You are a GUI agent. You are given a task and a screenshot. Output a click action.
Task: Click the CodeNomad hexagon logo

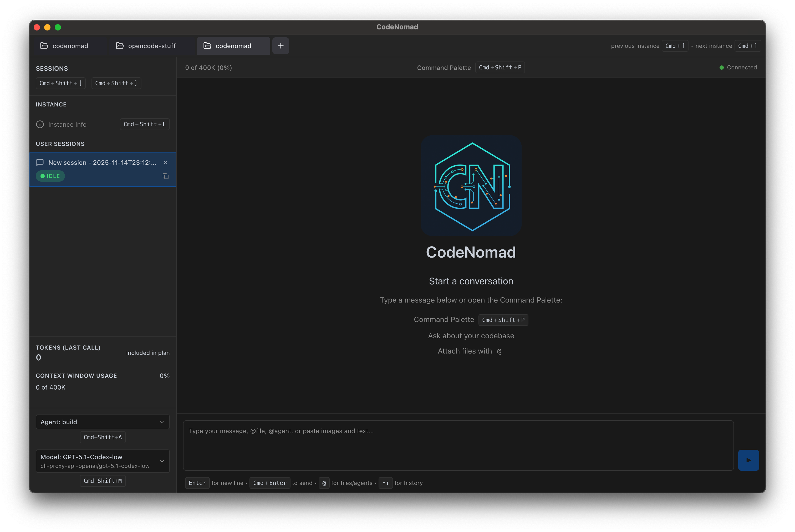tap(471, 186)
